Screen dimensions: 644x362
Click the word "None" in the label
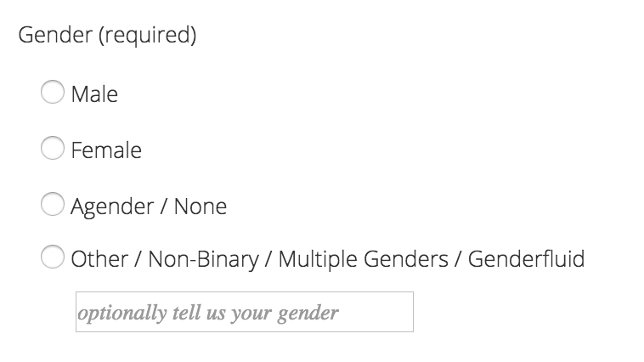coord(201,206)
